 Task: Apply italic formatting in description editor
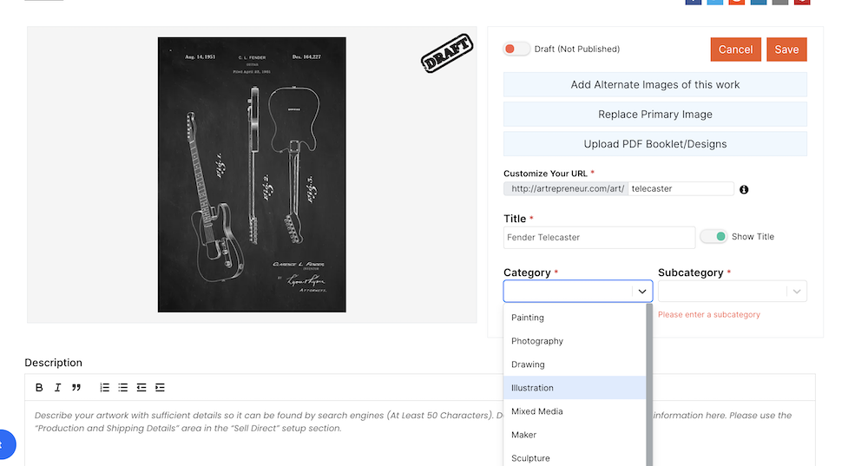coord(57,387)
